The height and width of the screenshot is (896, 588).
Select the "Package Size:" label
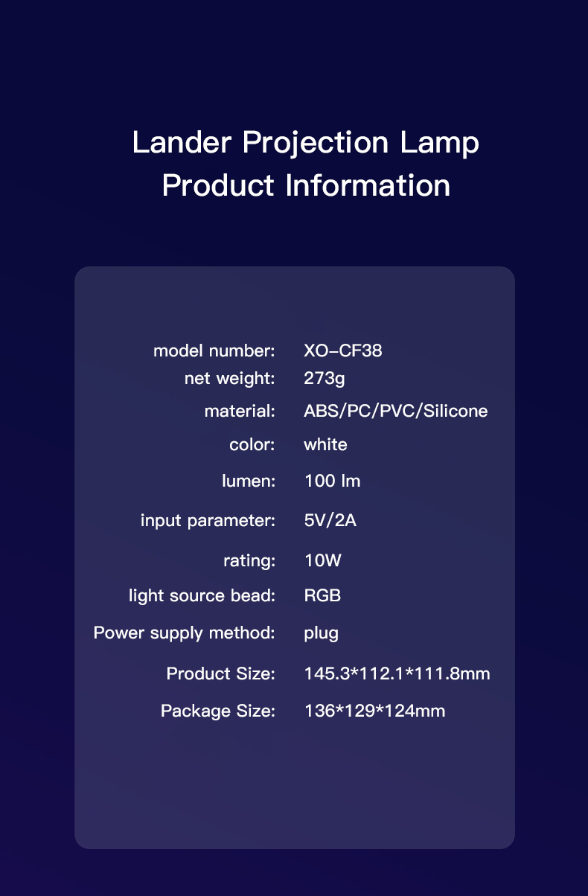[x=218, y=711]
